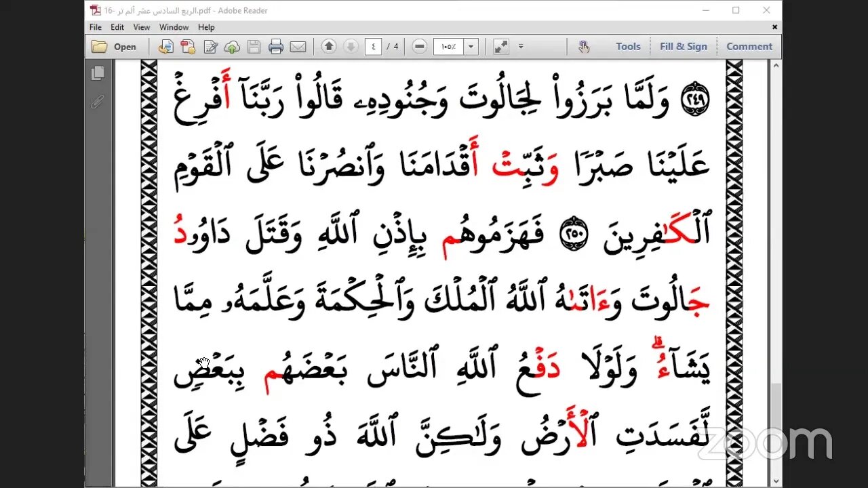Open the File menu

[x=96, y=27]
